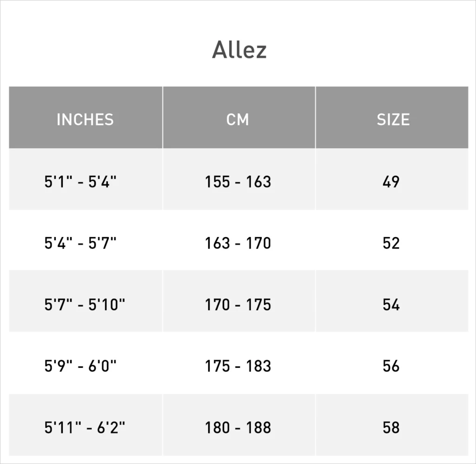Click the 175 - 183 cm cell
Viewport: 476px width, 464px height.
[239, 363]
